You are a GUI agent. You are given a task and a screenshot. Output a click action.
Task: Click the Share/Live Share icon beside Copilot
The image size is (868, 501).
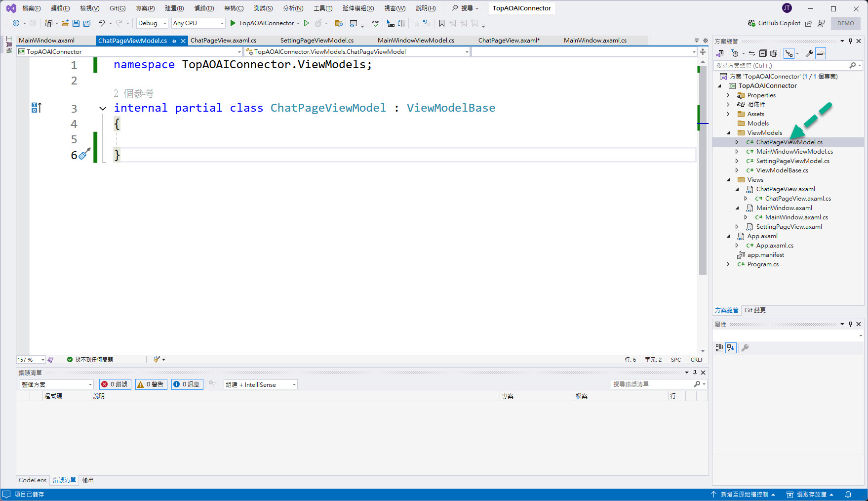pyautogui.click(x=809, y=23)
